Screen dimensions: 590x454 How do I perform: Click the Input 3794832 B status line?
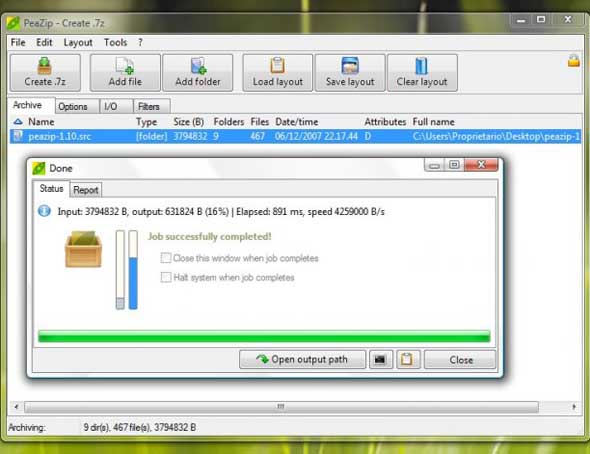tap(221, 211)
